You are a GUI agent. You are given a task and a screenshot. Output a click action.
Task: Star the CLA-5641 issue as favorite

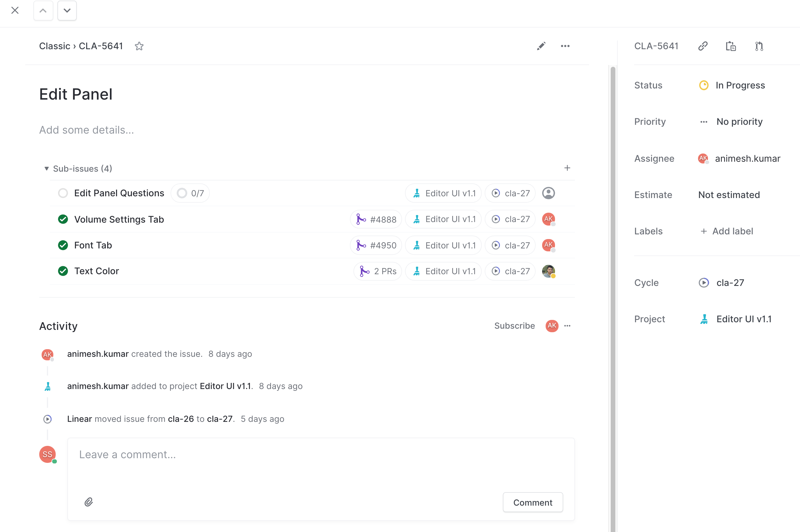139,46
